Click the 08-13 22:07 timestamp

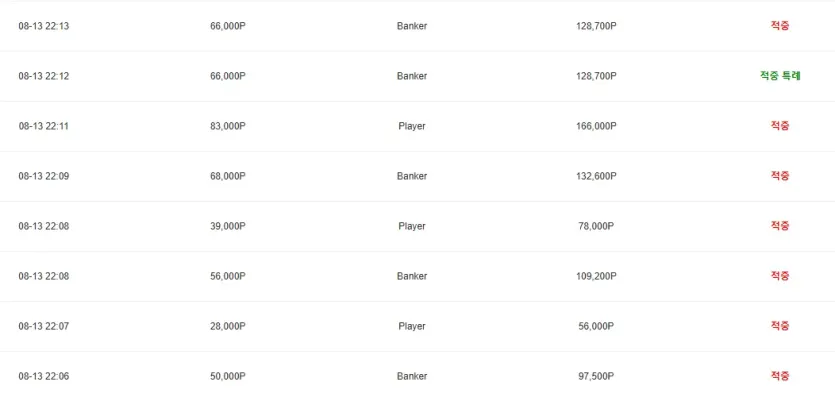coord(44,326)
